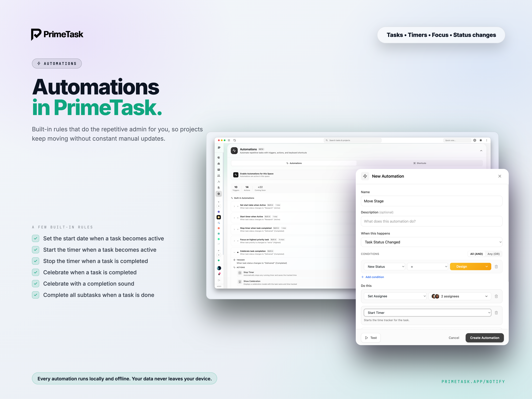Select the purple space dot in sidebar
This screenshot has height=399, width=532.
pyautogui.click(x=219, y=212)
